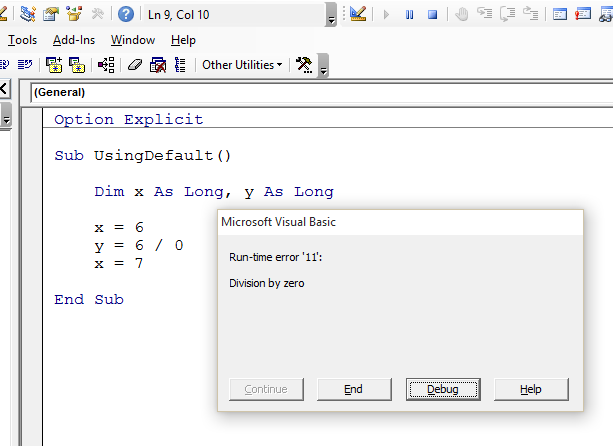613x446 pixels.
Task: Open the Window menu
Action: [x=133, y=40]
